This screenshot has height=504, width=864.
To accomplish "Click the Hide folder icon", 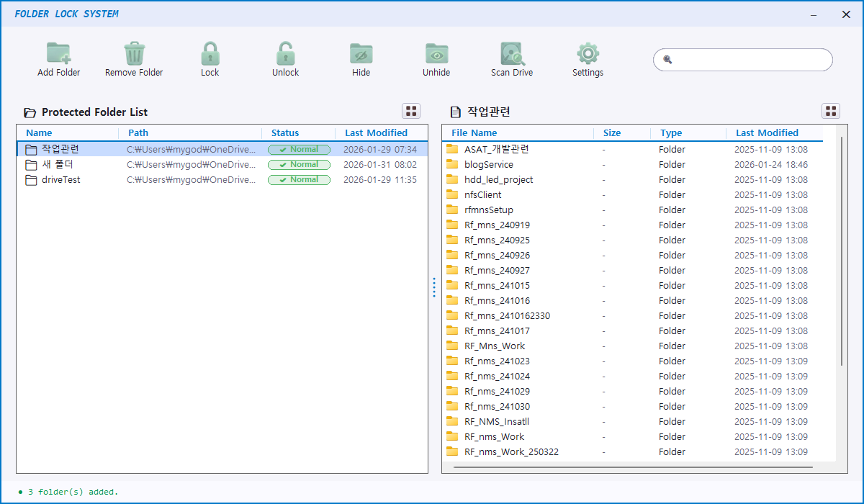I will [361, 53].
